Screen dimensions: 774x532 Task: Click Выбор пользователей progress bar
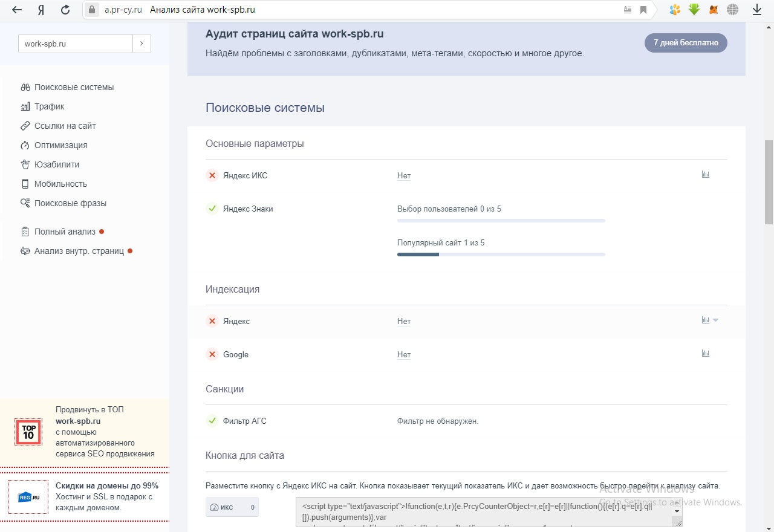pos(501,221)
